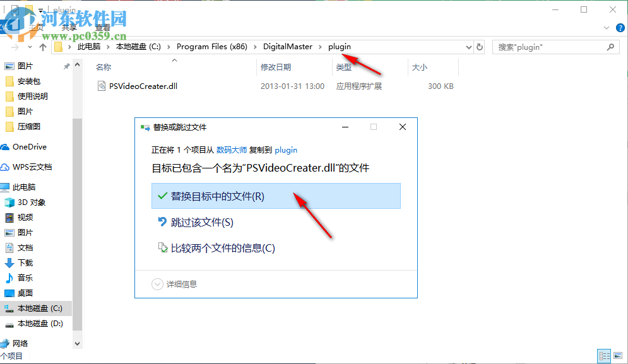Click the search magnifier icon
Screen dimensions: 628x364
(610, 47)
